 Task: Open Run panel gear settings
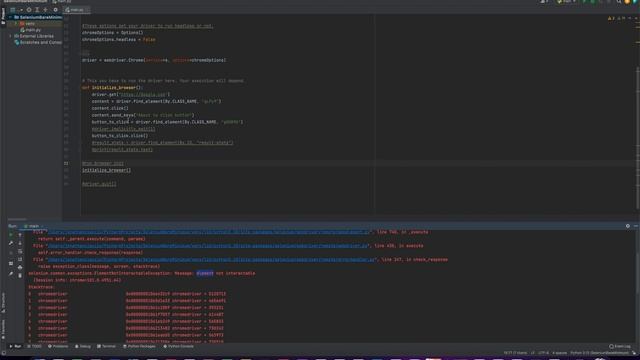[x=628, y=226]
